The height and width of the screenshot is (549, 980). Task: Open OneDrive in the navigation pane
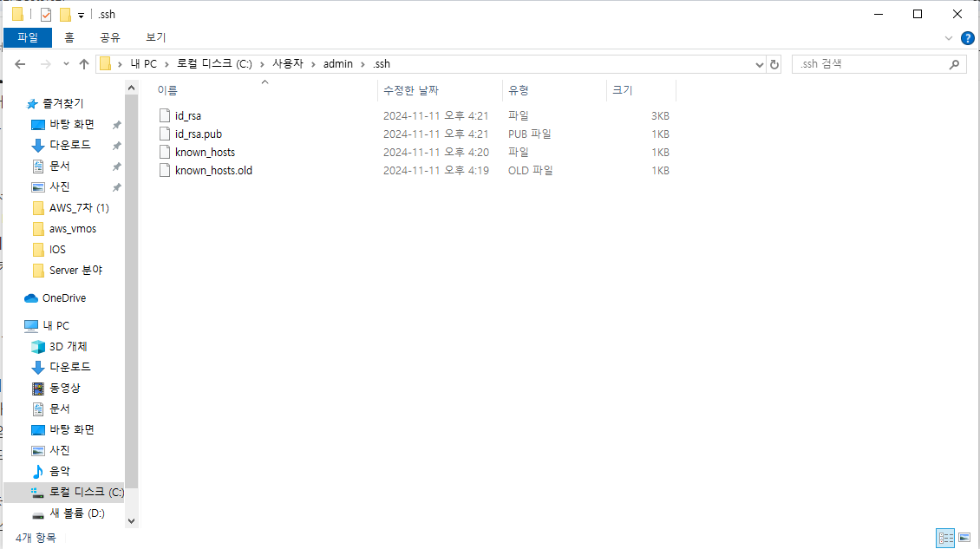pyautogui.click(x=64, y=298)
